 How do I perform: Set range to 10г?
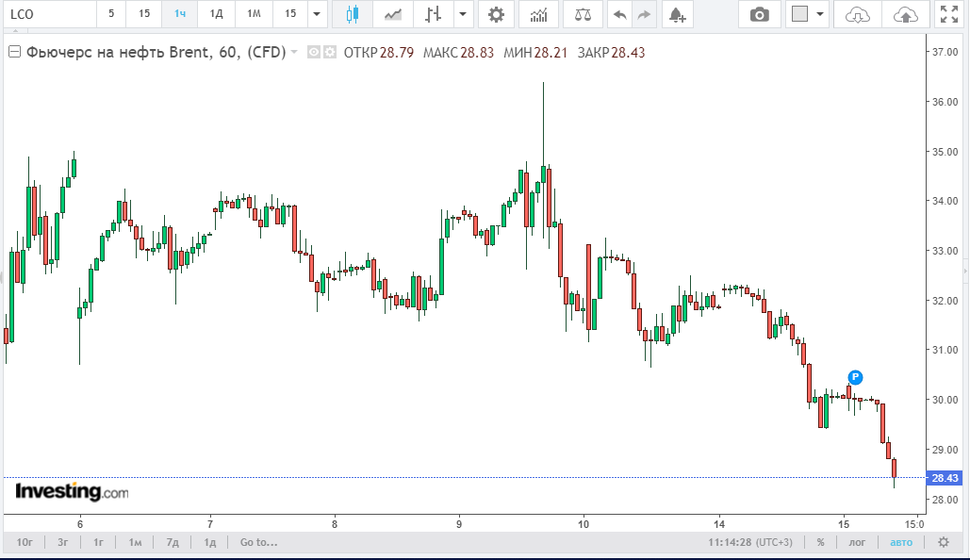tap(25, 542)
